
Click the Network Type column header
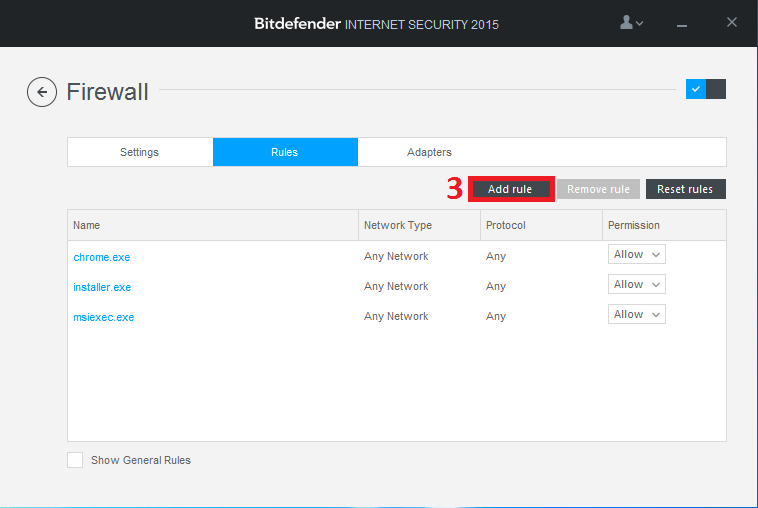point(419,225)
